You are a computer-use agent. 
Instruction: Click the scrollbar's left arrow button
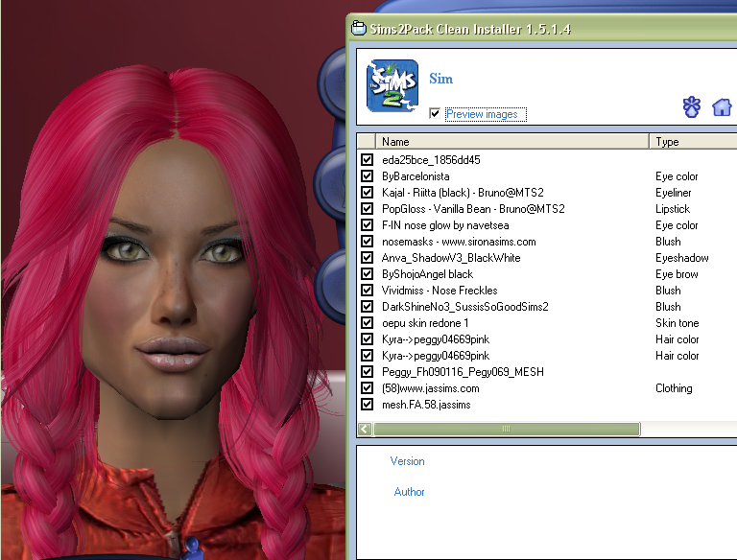(x=365, y=429)
